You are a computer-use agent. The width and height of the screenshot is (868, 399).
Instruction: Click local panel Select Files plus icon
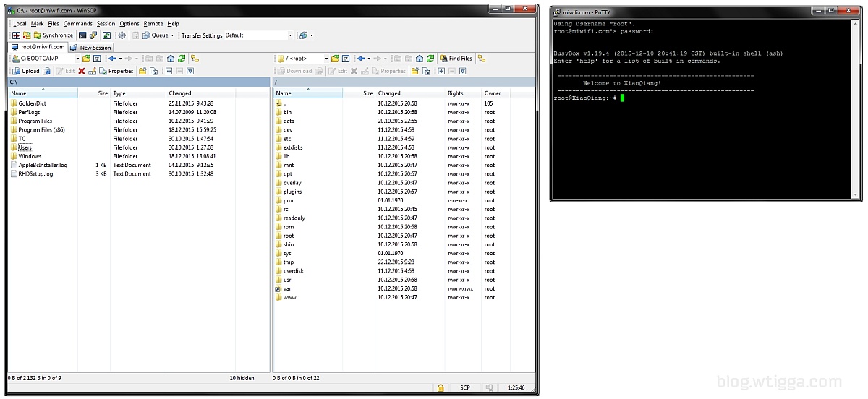tap(169, 71)
